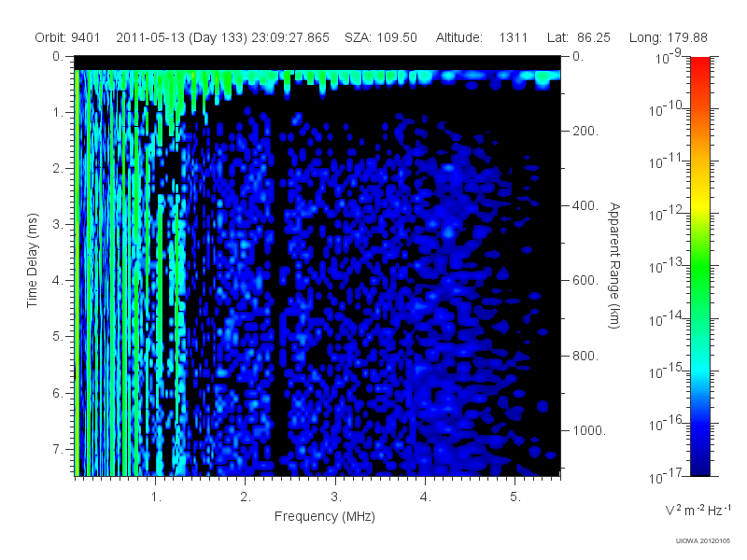Click the yellow region of the color bar

[x=699, y=203]
